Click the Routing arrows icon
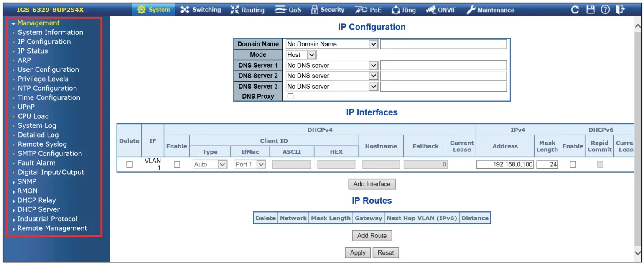 [x=235, y=10]
